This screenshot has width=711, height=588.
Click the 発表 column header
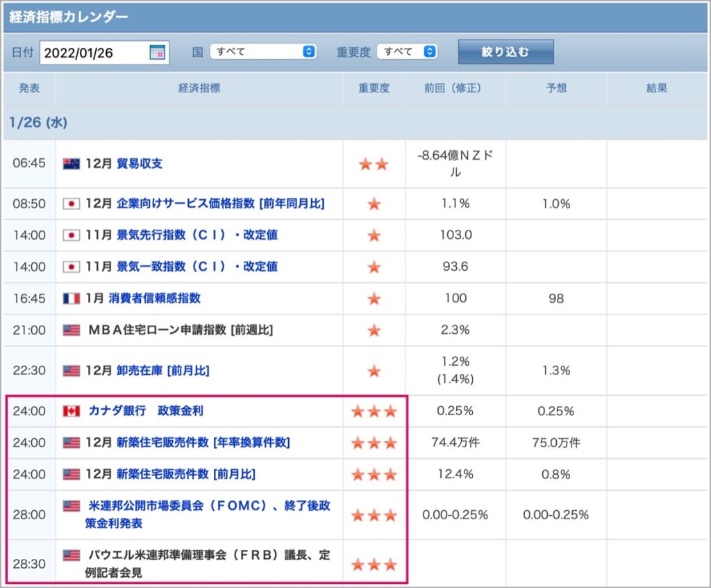pos(29,88)
